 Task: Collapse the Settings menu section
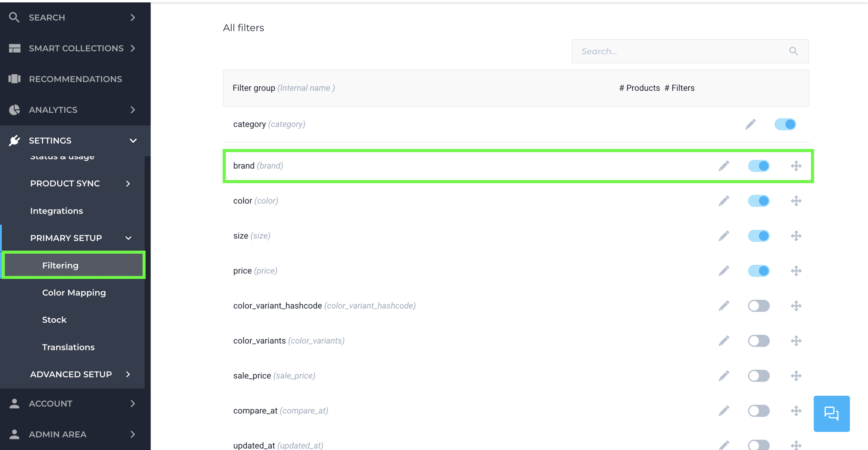(133, 140)
